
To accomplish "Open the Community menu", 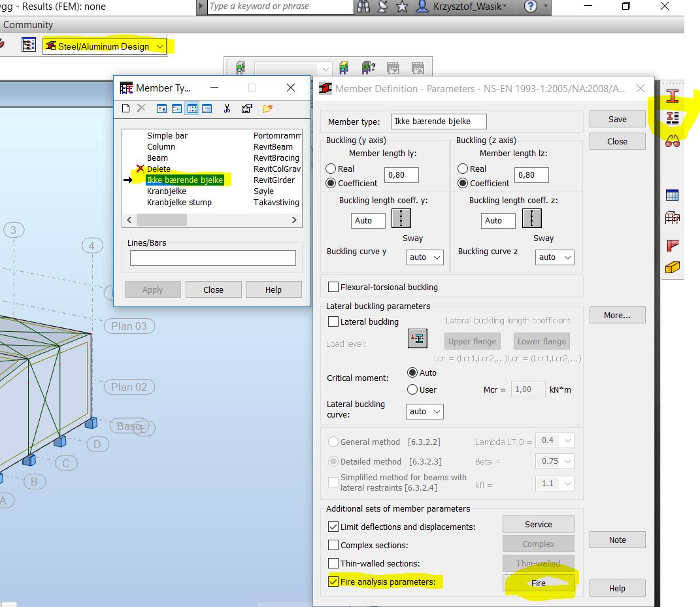I will (27, 24).
